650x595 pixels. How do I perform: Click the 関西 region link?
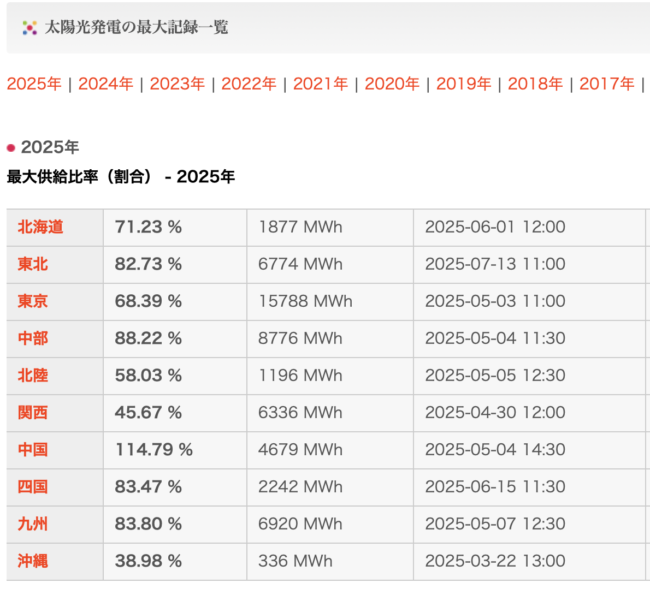point(33,412)
